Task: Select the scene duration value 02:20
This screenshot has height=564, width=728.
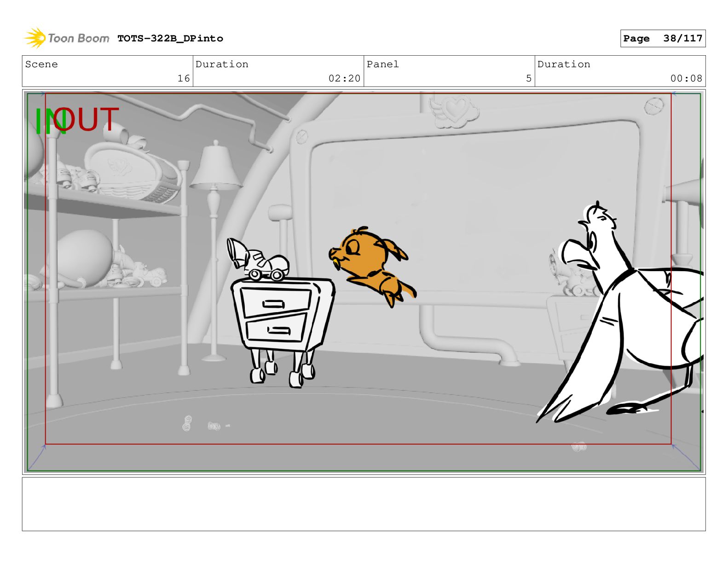Action: [x=344, y=78]
